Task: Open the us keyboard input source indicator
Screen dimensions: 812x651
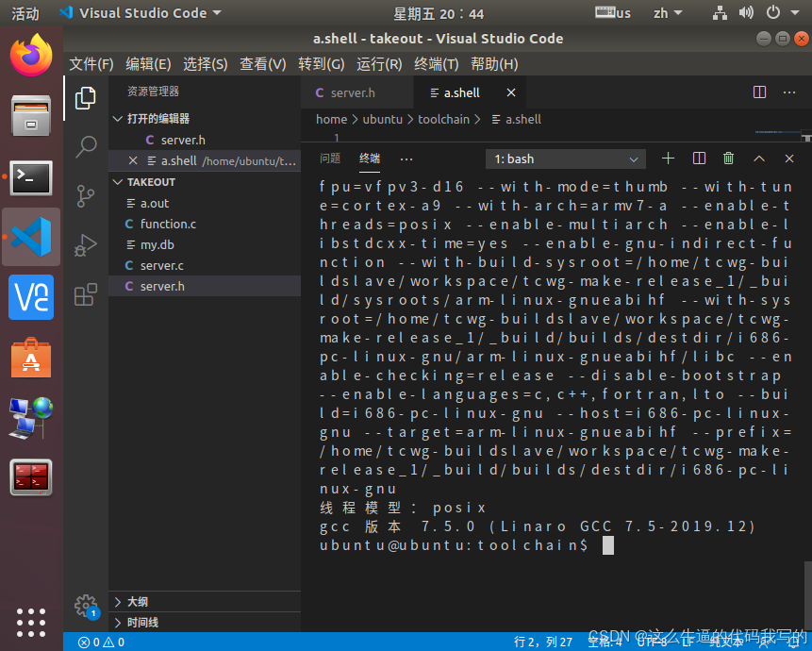Action: [613, 13]
